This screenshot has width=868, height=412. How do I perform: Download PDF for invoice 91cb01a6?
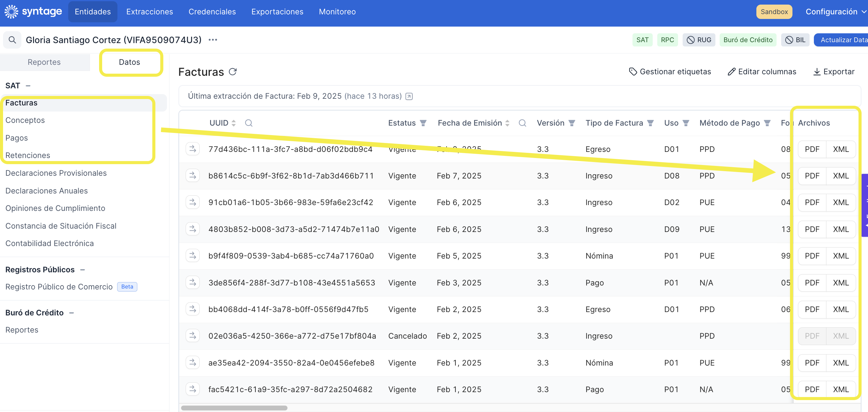[x=812, y=202]
